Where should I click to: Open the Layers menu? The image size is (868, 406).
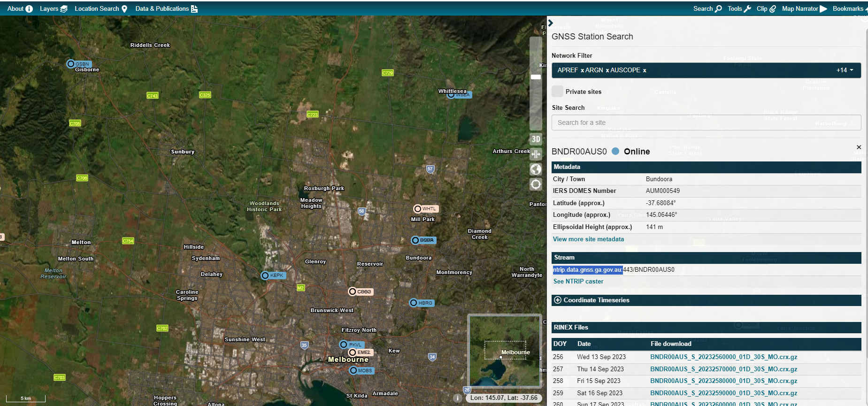(54, 8)
